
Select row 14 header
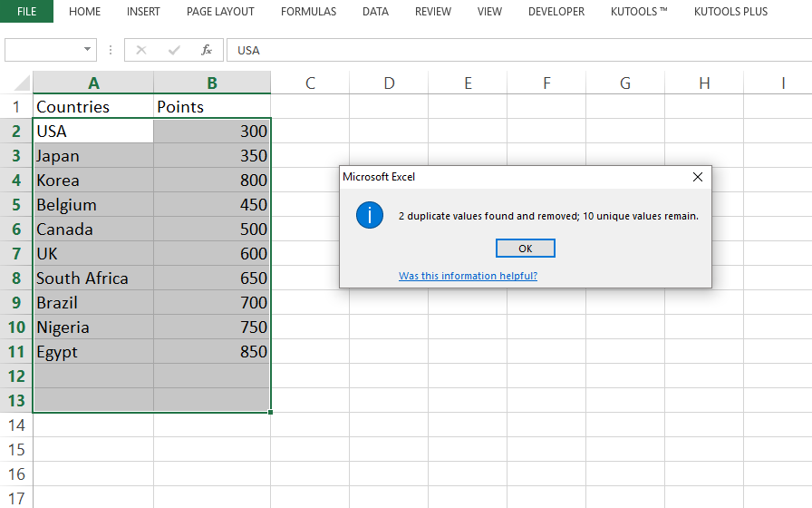coord(16,425)
